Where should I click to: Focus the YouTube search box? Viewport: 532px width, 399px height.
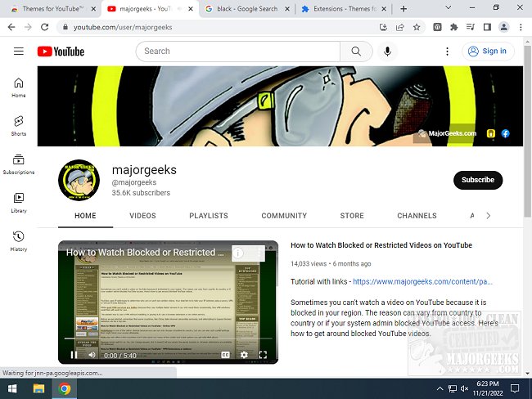(x=238, y=52)
